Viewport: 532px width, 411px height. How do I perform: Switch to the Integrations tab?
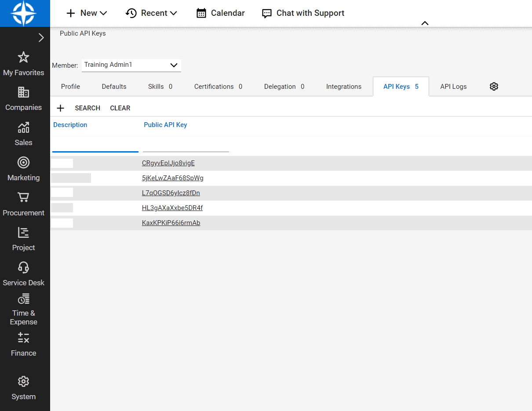pyautogui.click(x=343, y=87)
